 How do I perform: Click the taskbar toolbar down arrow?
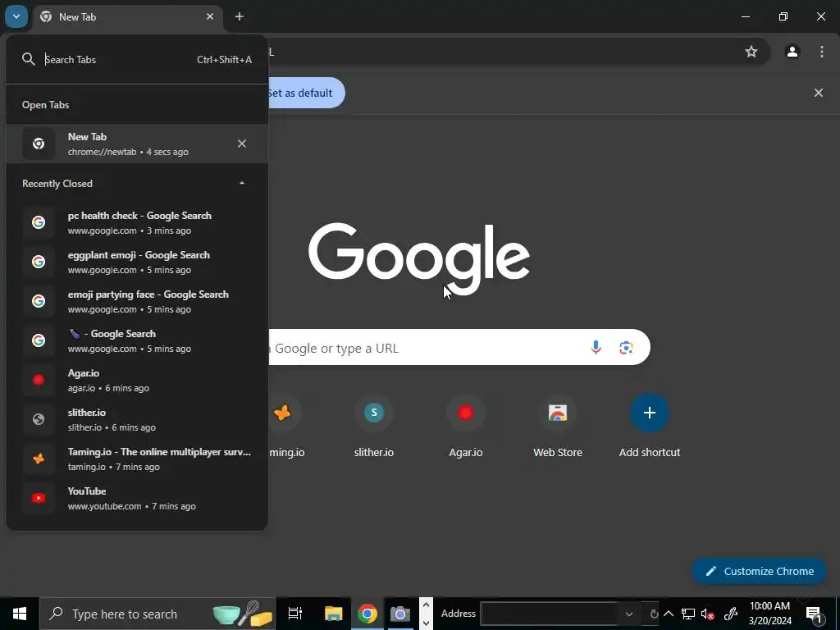[426, 623]
